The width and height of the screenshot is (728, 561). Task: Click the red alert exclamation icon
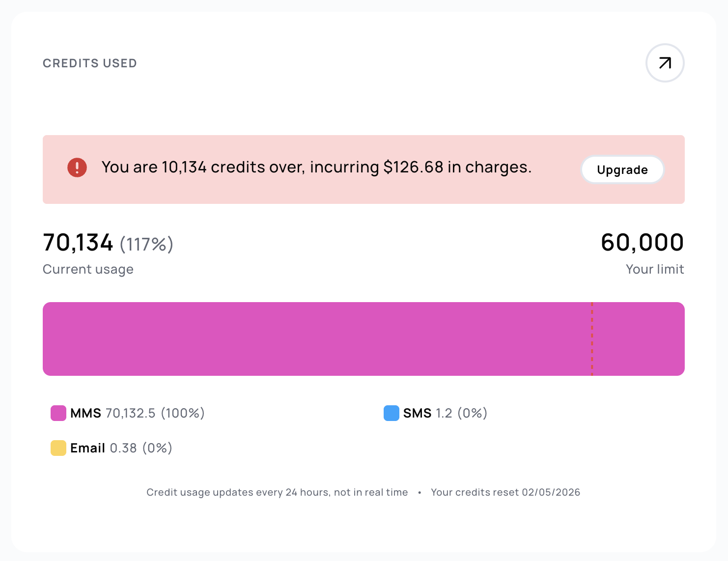click(77, 168)
